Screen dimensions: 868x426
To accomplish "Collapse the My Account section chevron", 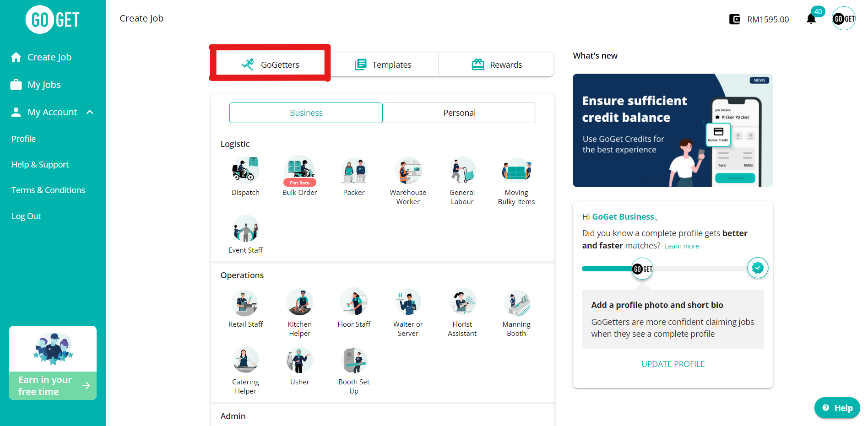I will 90,112.
